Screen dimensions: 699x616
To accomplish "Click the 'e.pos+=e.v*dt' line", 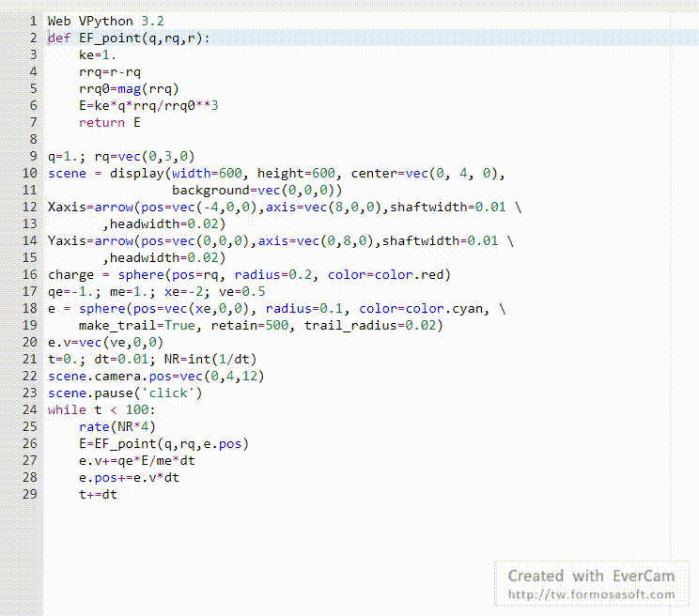I will 129,478.
